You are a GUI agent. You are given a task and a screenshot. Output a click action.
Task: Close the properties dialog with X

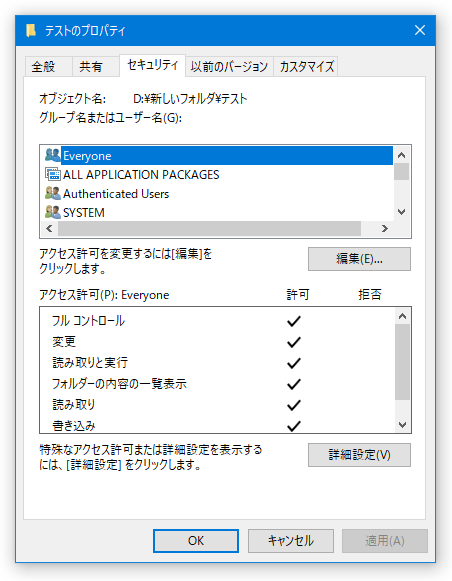420,30
